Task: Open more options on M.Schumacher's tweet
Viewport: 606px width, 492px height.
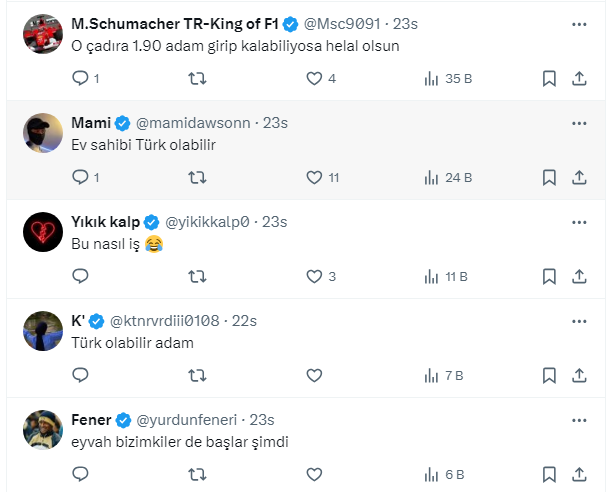Action: (579, 23)
